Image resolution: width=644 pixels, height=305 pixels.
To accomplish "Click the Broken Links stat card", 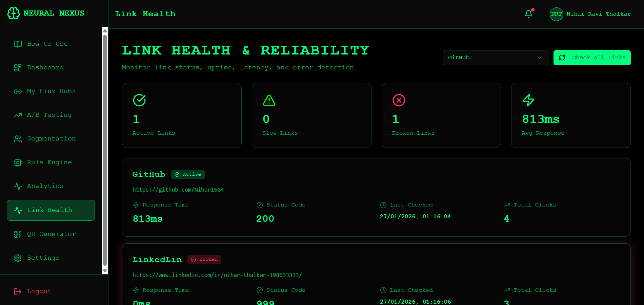I will click(x=441, y=115).
